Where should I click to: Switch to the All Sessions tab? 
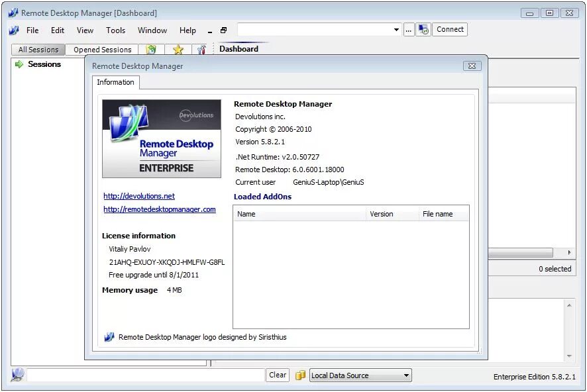coord(38,50)
